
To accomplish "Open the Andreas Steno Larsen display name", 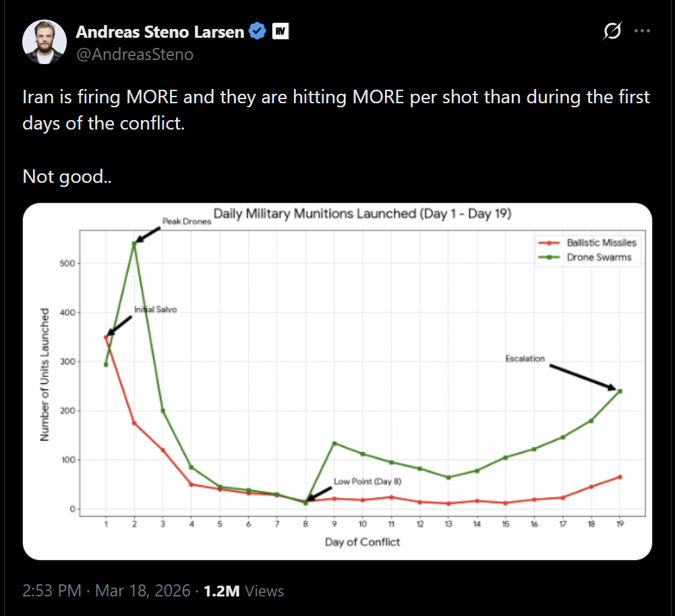I will pyautogui.click(x=160, y=32).
